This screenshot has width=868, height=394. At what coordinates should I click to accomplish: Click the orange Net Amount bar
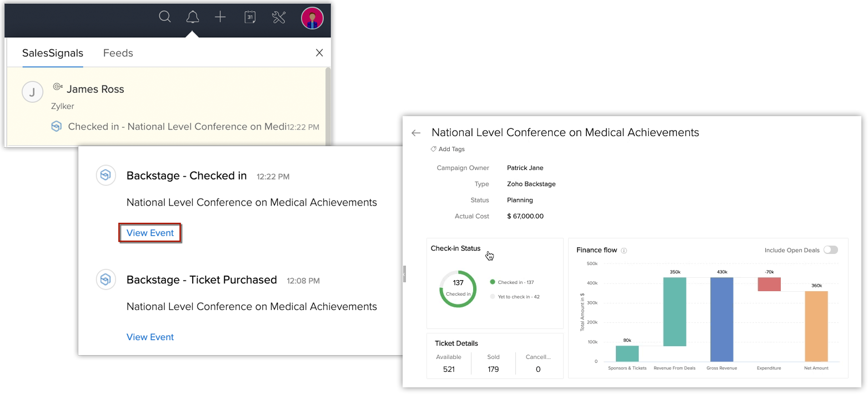(x=816, y=327)
